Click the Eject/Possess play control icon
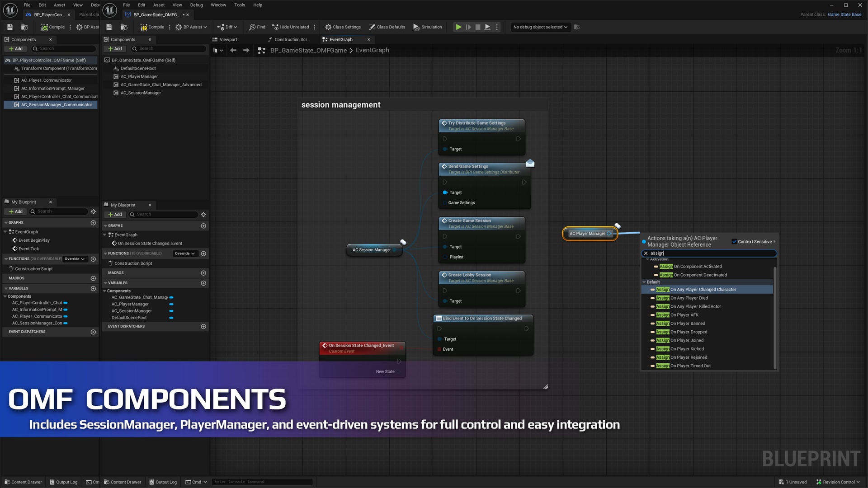 [x=487, y=27]
